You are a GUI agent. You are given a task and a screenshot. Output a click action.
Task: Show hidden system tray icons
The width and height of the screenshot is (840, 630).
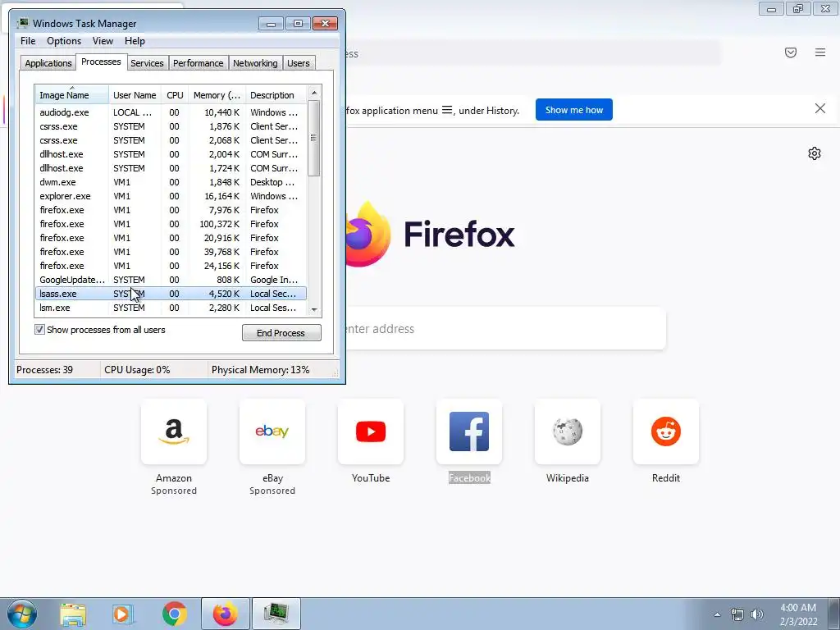(717, 614)
